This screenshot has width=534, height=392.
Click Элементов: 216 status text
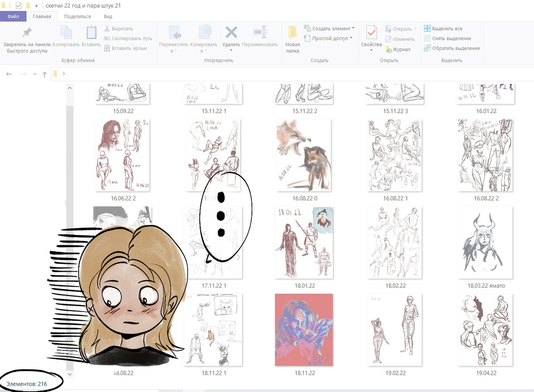pos(27,384)
